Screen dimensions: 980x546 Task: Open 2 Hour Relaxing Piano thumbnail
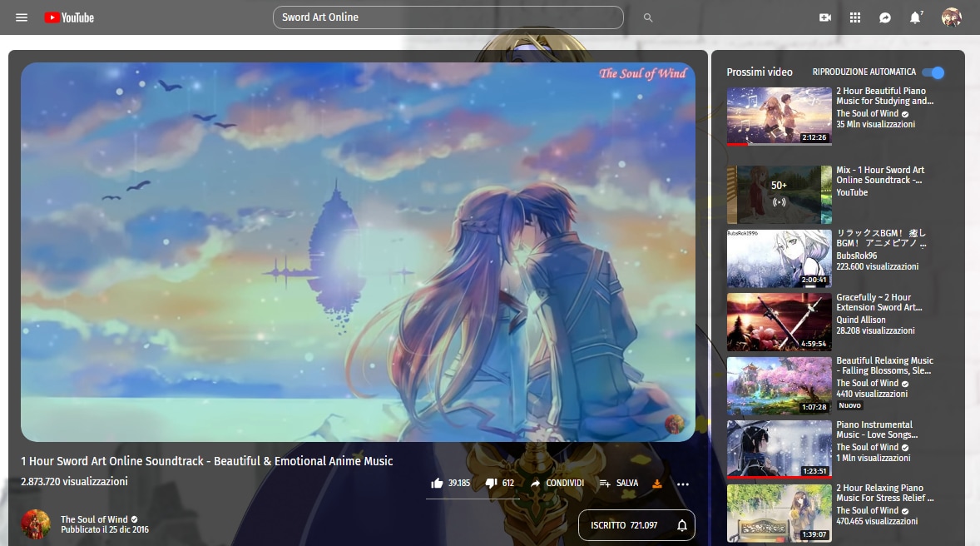(x=779, y=513)
